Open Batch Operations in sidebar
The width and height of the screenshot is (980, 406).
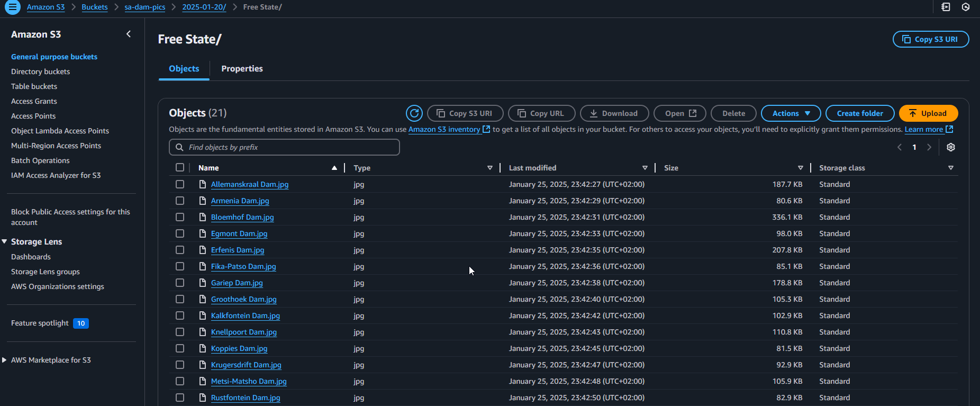coord(40,160)
